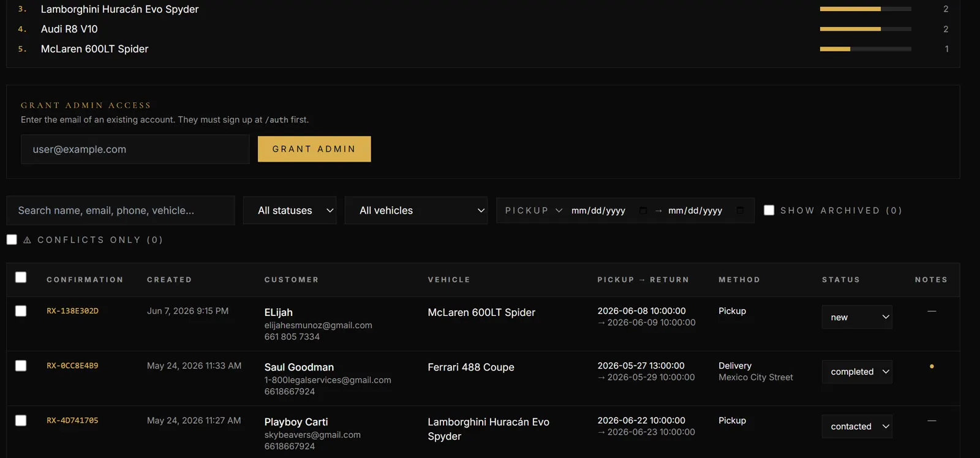Viewport: 980px width, 458px height.
Task: Select row checkbox for RX-4D741705
Action: (x=21, y=421)
